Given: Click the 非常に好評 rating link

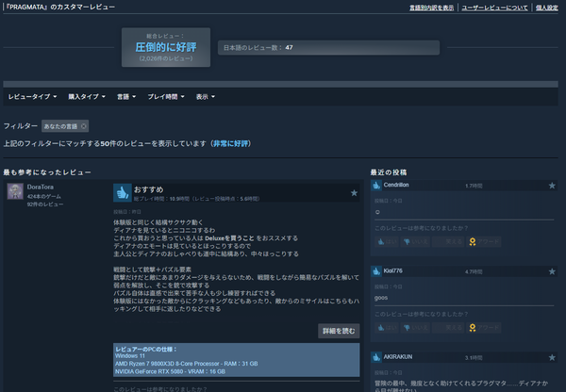Looking at the screenshot, I should click(x=231, y=143).
